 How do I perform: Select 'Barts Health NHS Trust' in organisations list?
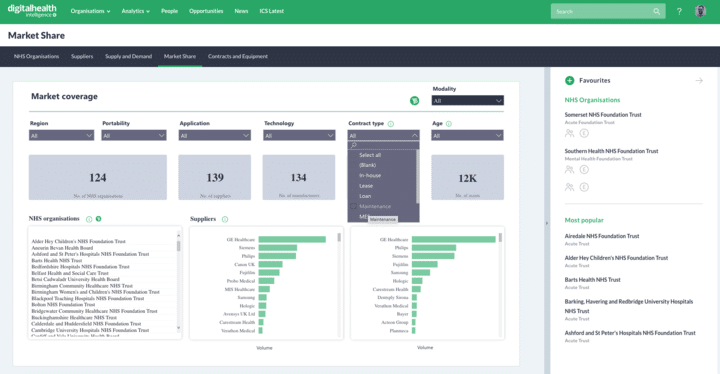pyautogui.click(x=56, y=261)
